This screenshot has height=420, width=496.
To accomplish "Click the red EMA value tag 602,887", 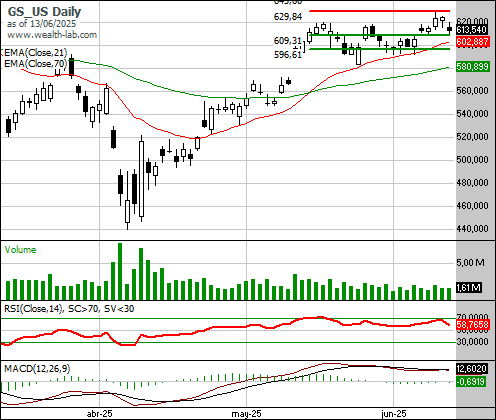I will tap(472, 42).
